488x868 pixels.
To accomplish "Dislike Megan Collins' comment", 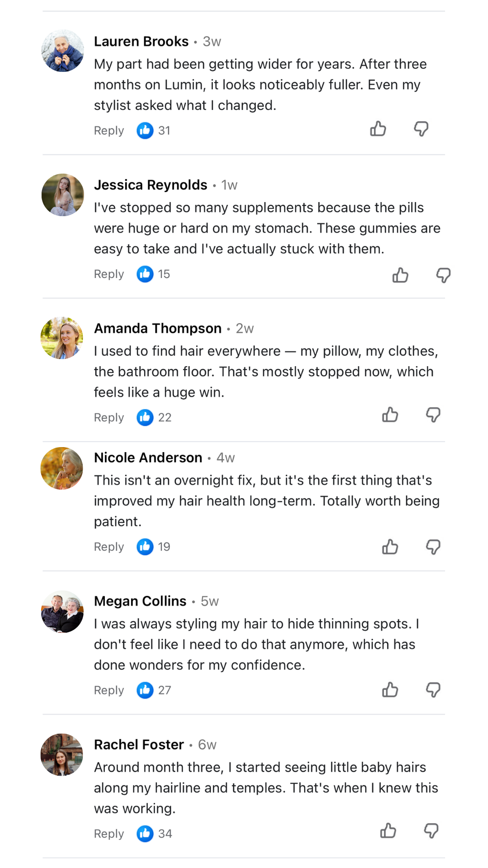I will [433, 690].
